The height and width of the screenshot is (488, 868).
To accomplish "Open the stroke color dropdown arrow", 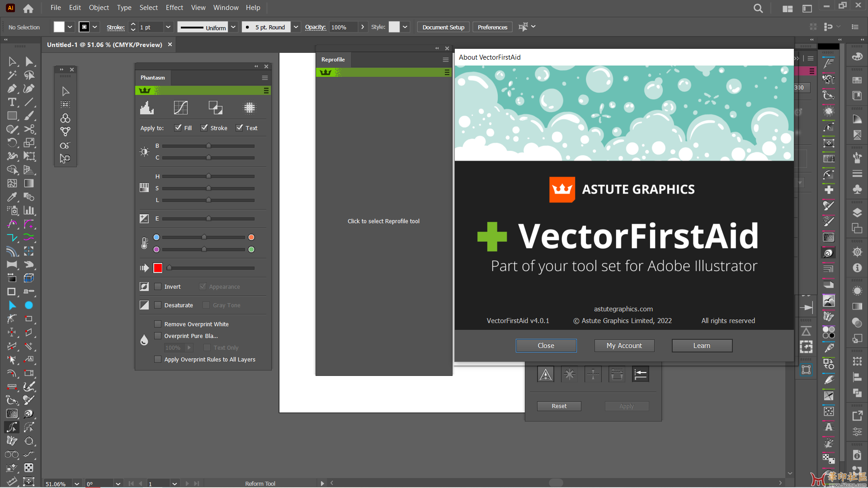I will coord(95,27).
